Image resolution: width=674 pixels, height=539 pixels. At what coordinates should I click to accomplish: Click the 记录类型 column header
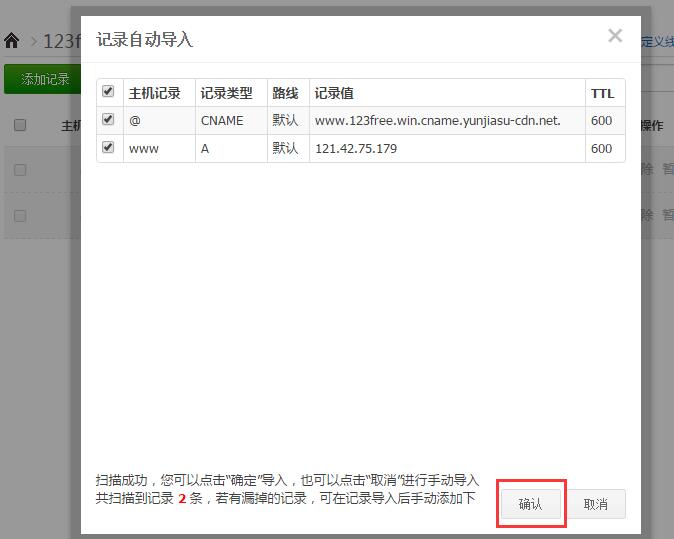tap(226, 93)
